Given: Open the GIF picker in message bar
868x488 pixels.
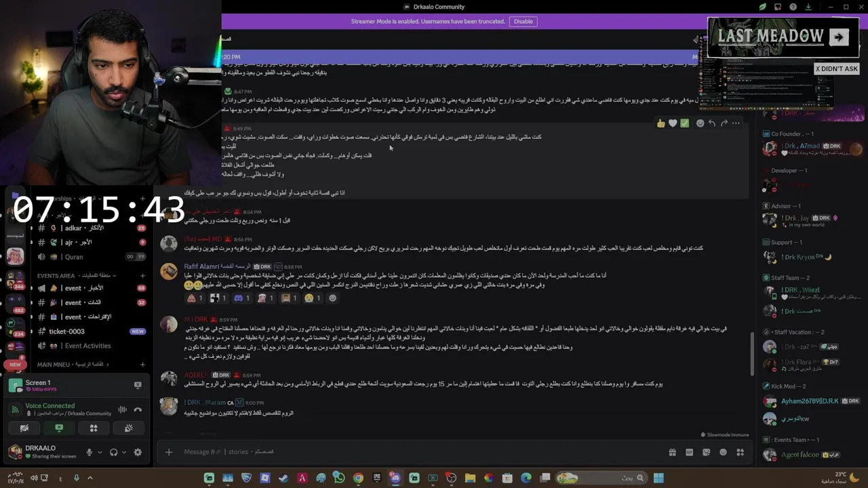Looking at the screenshot, I should pyautogui.click(x=689, y=452).
